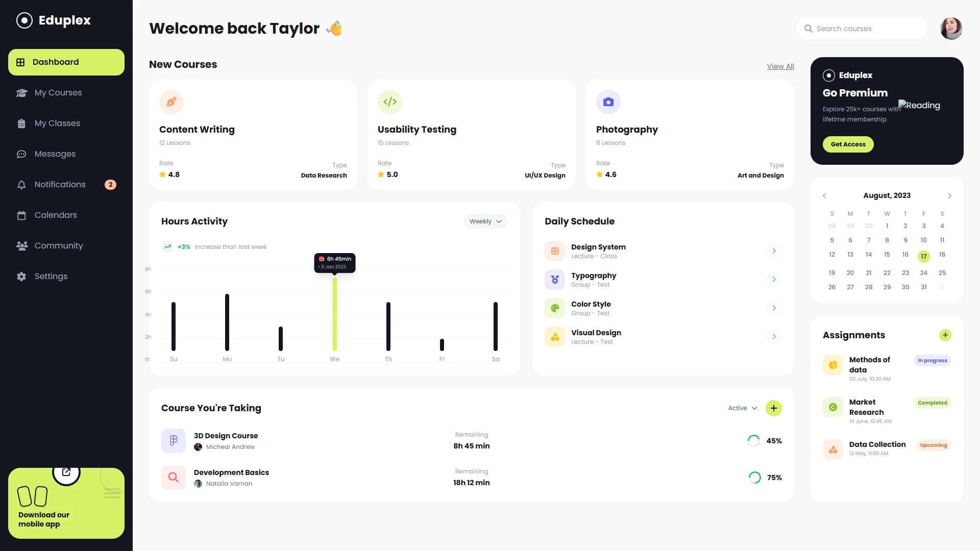This screenshot has height=551, width=980.
Task: Click the Community people icon
Action: tap(21, 245)
